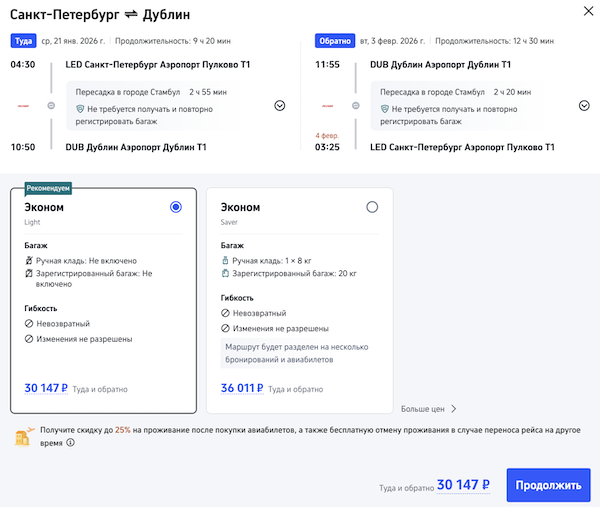Expand the return Istanbul layover details
This screenshot has height=507, width=600.
pyautogui.click(x=583, y=106)
